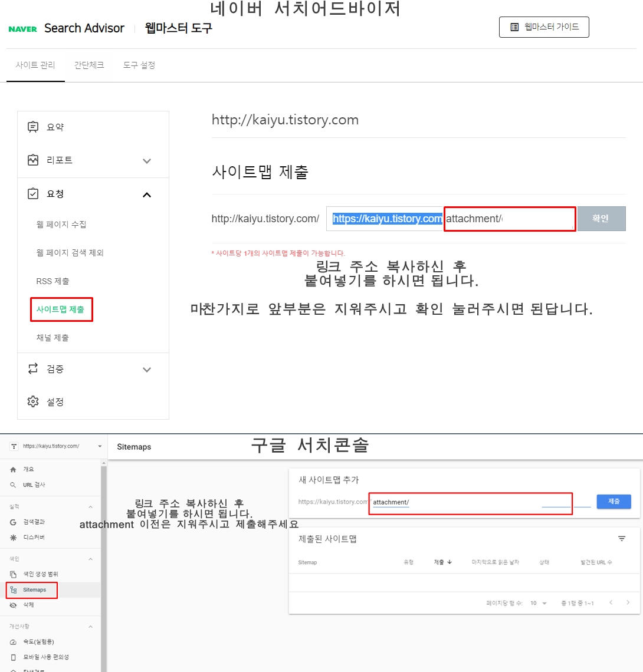Click the Search Advisor title text
Screen dimensions: 643x672
[x=84, y=28]
